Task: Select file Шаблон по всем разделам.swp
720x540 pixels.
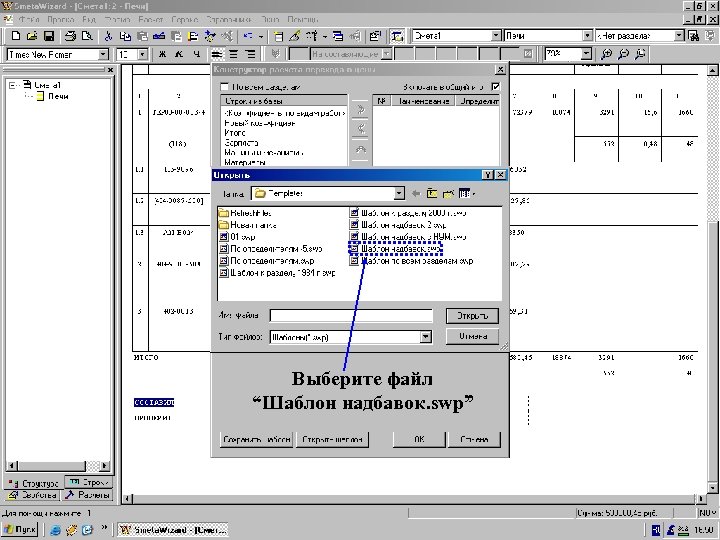Action: 411,260
